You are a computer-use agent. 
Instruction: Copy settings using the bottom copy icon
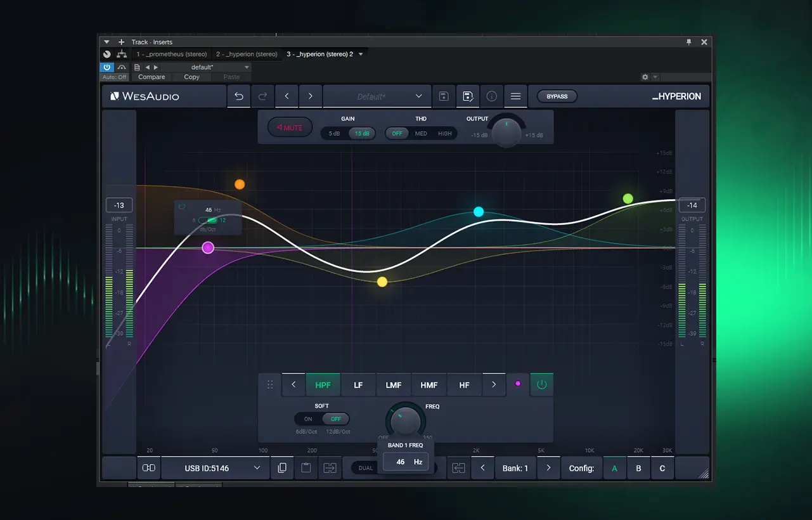(282, 468)
